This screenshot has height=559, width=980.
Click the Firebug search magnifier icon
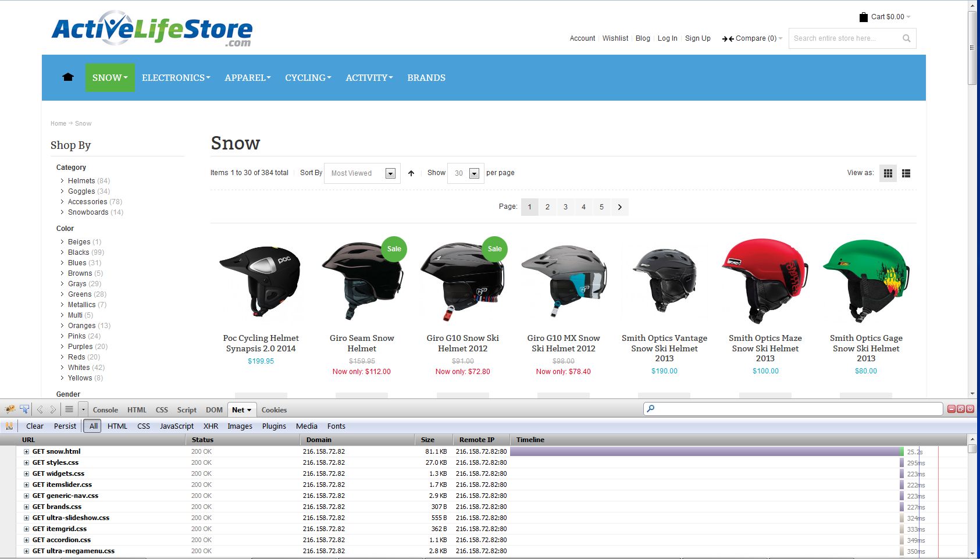(651, 409)
